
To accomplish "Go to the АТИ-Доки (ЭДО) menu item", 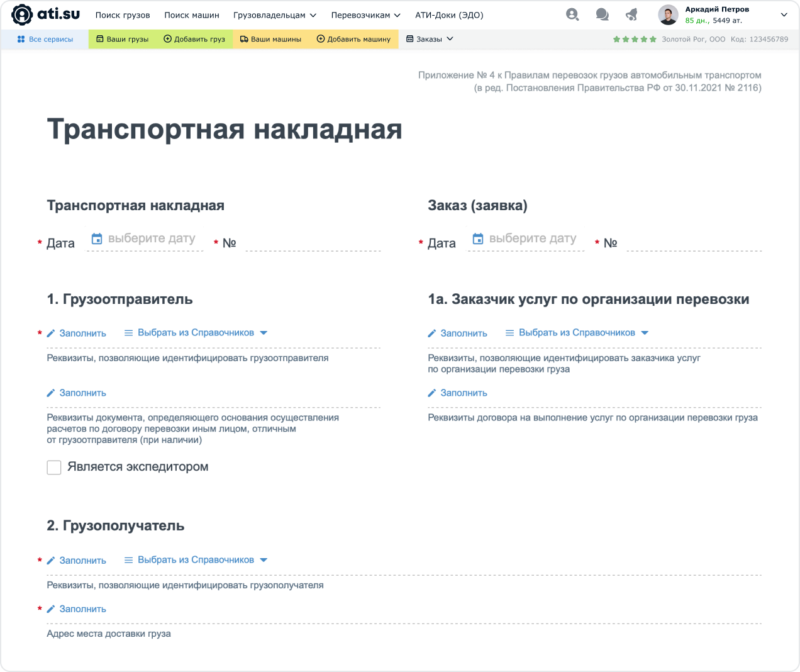I will point(449,15).
